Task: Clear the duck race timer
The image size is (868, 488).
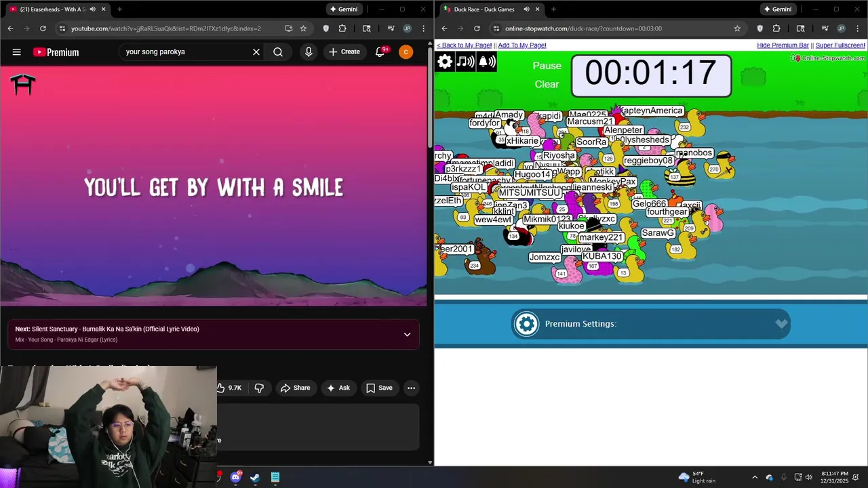Action: tap(547, 84)
